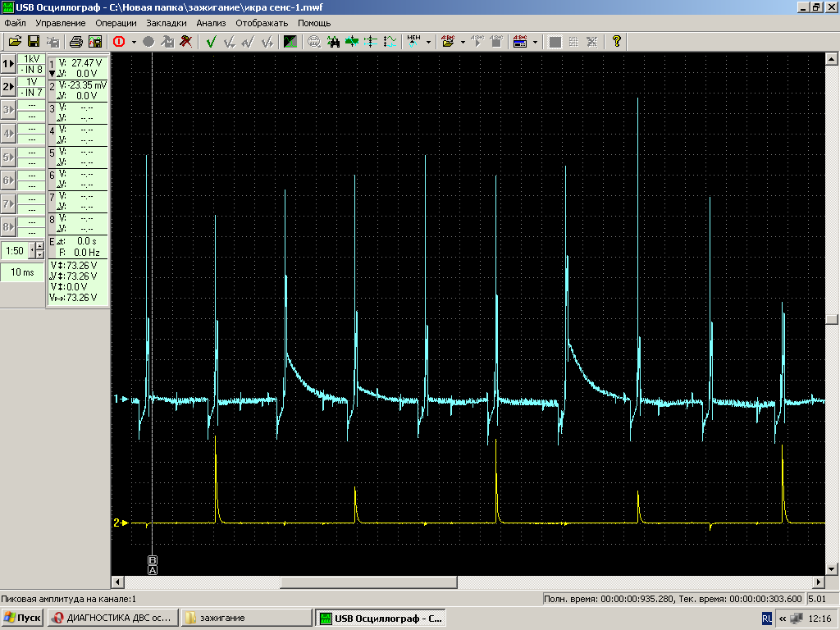This screenshot has height=630, width=840.
Task: Open the Анализ menu
Action: (x=211, y=23)
